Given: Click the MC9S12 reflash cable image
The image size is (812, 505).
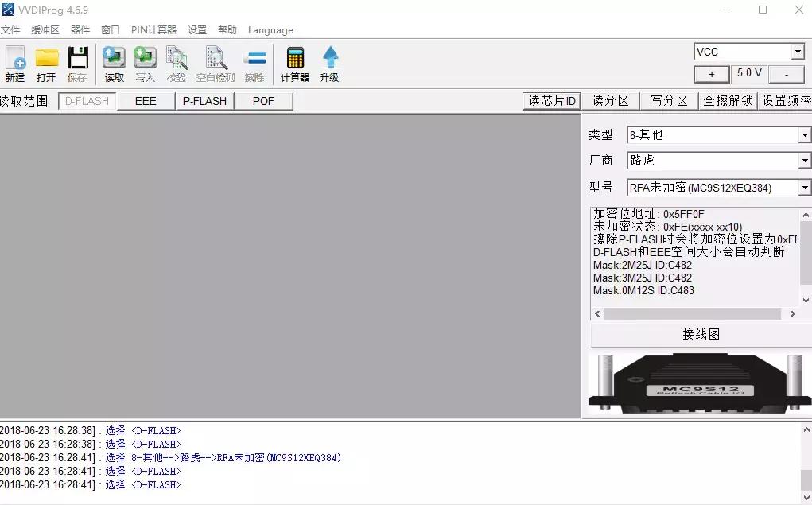Looking at the screenshot, I should tap(700, 383).
